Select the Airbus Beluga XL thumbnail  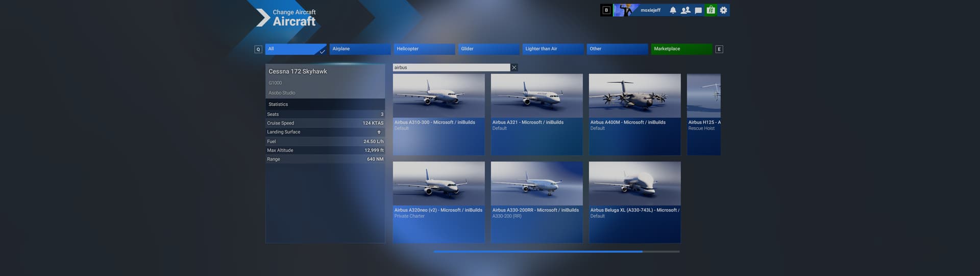click(x=634, y=184)
